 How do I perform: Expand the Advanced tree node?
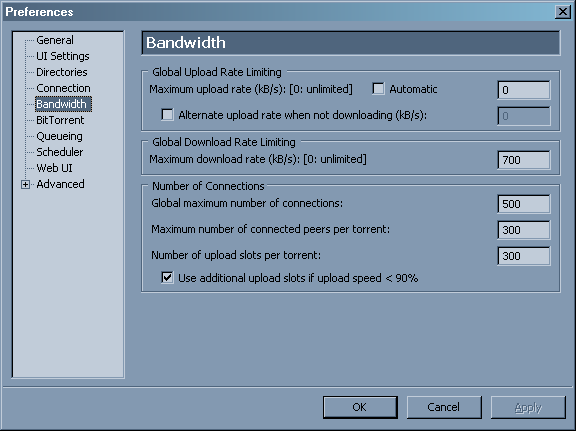[x=25, y=184]
